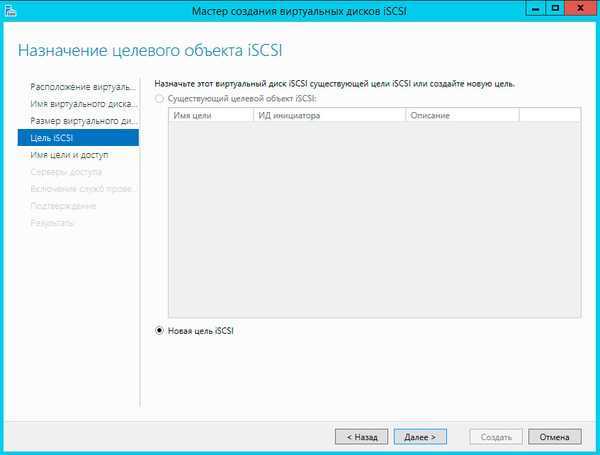
Task: Sort by the "Описание" column header
Action: point(462,115)
